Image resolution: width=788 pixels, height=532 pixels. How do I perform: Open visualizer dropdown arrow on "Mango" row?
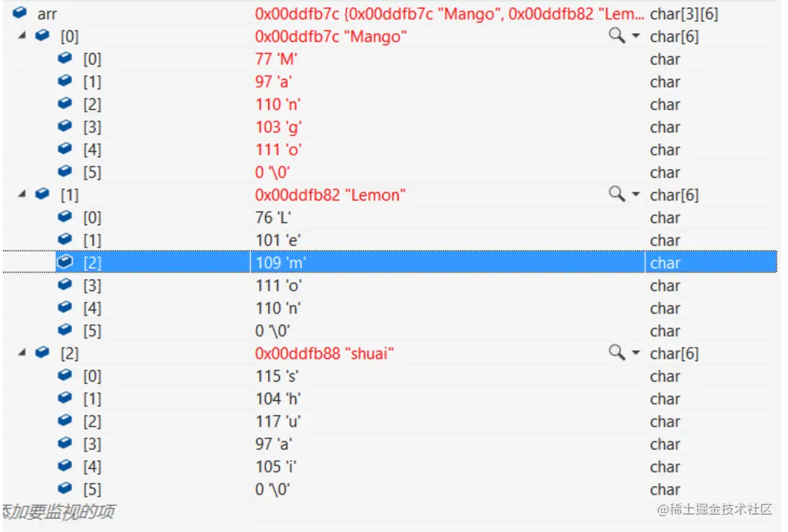coord(636,36)
